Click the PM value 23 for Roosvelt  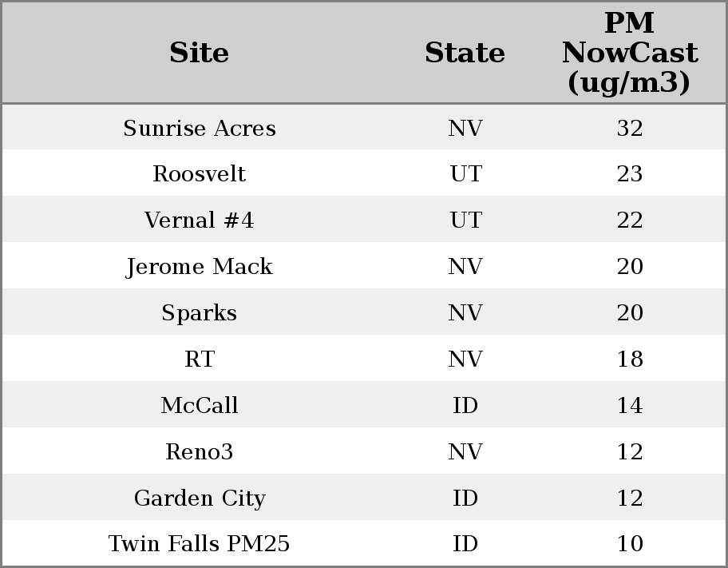tap(629, 174)
